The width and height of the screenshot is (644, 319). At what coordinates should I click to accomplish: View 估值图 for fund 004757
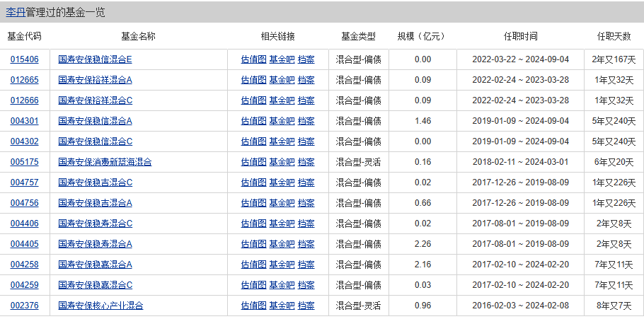click(x=253, y=182)
